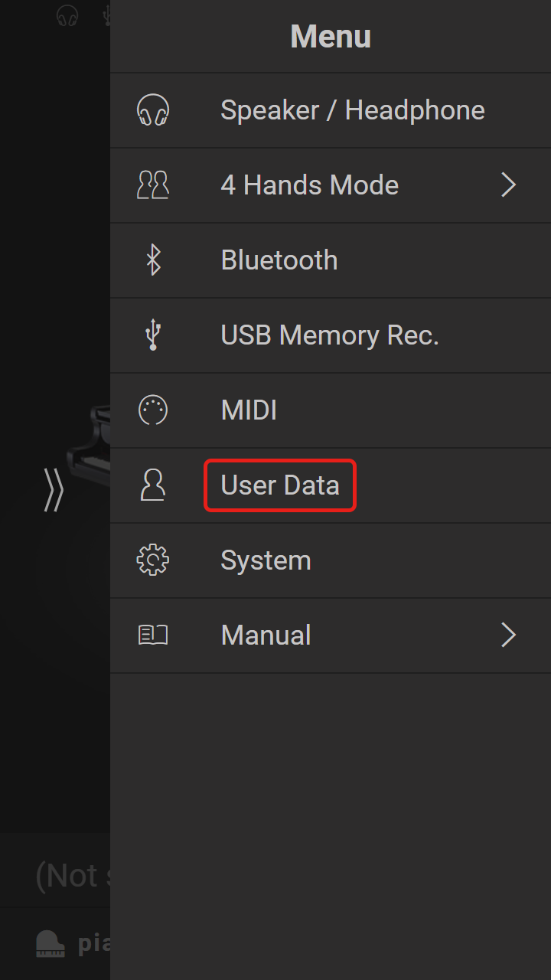Tap the Bluetooth symbol icon
Screen dimensions: 551x980
153,260
